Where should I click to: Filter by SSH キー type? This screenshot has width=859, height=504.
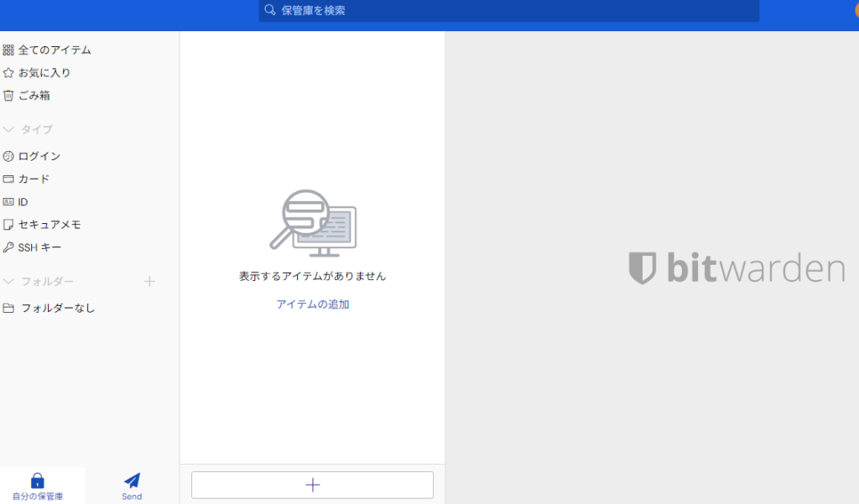pyautogui.click(x=39, y=247)
